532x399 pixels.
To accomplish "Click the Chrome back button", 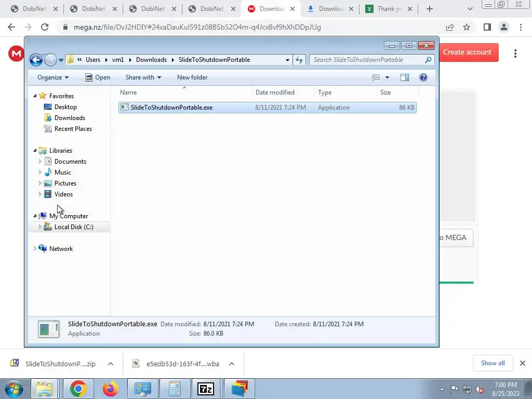I will pyautogui.click(x=11, y=27).
